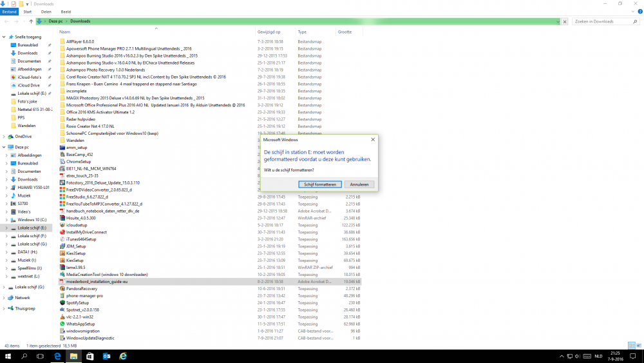Click Downloads in the address breadcrumb
The image size is (644, 363).
click(x=80, y=21)
